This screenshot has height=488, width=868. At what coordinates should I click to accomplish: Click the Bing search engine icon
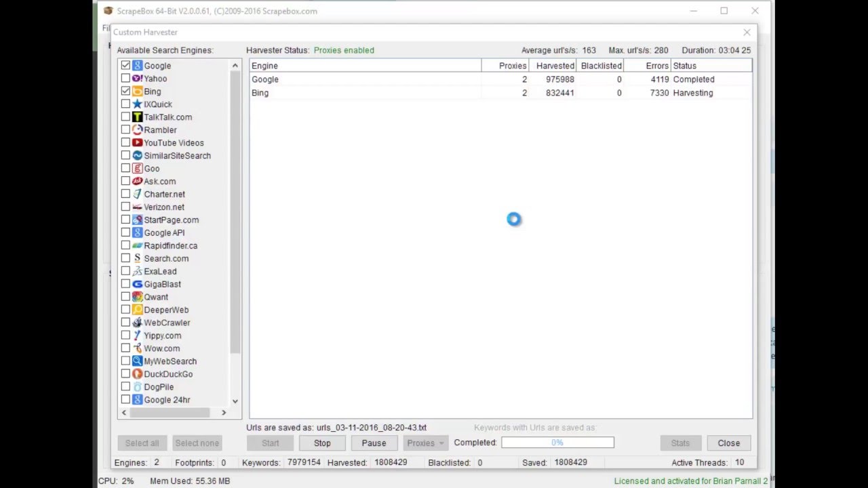[137, 91]
